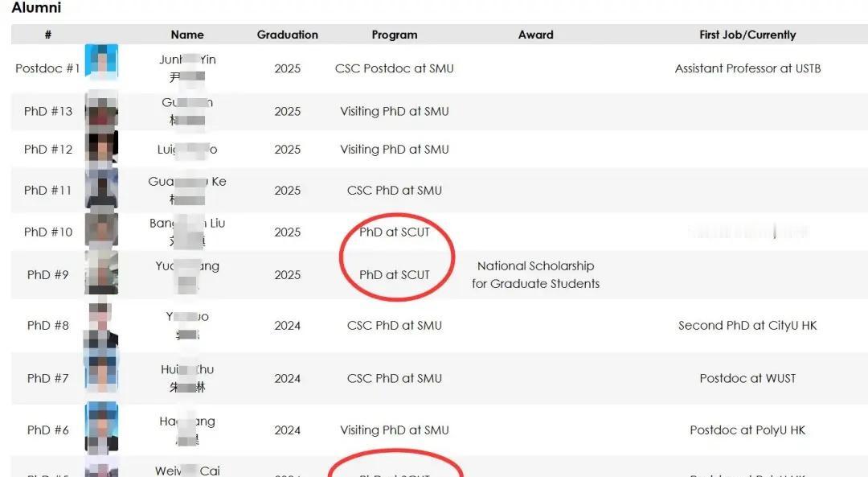The image size is (868, 477).
Task: Open the PhD #9 profile photo
Action: 101,273
